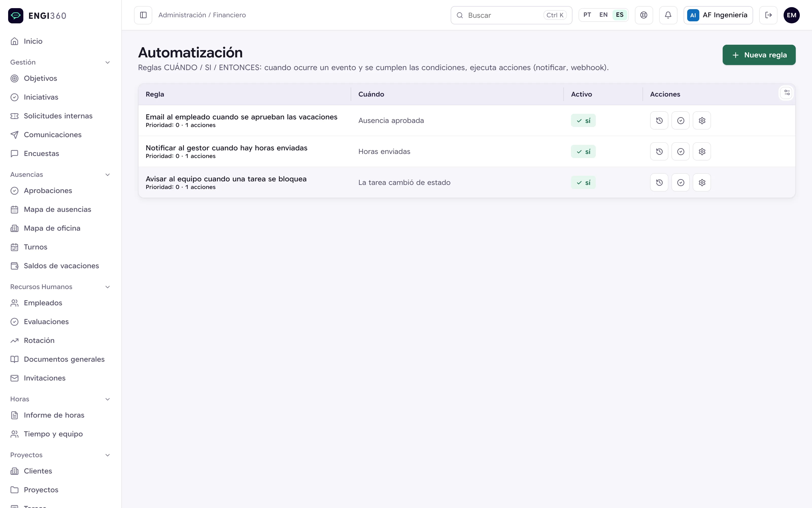Toggle active badge for horas enviadas rule
Image resolution: width=812 pixels, height=508 pixels.
point(583,152)
